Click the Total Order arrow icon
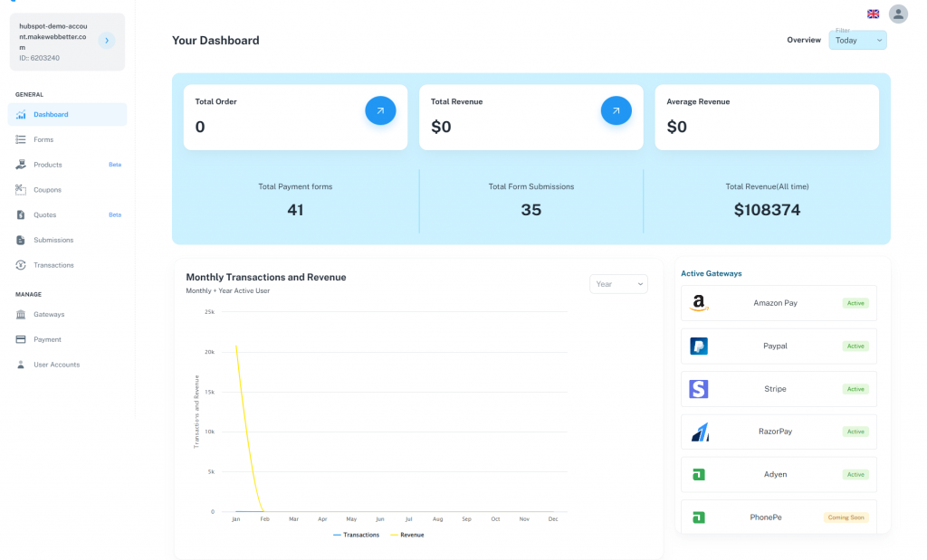The width and height of the screenshot is (927, 560). point(380,110)
